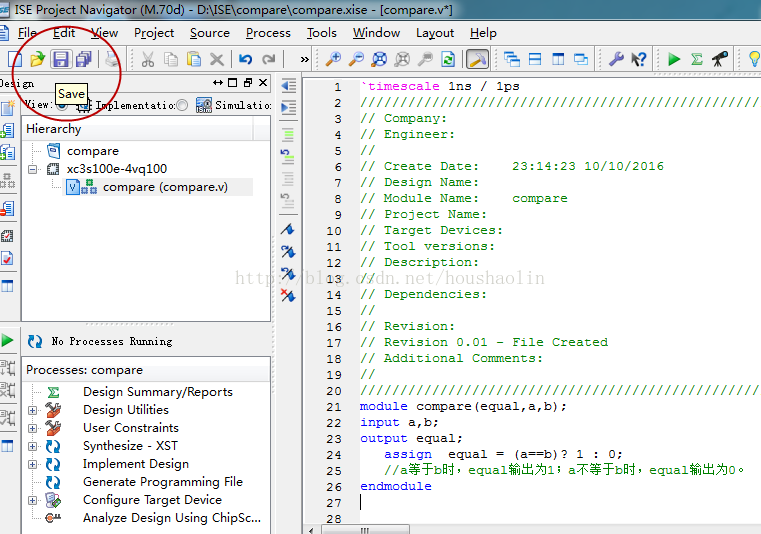
Task: Click the Redo arrow icon
Action: (268, 59)
